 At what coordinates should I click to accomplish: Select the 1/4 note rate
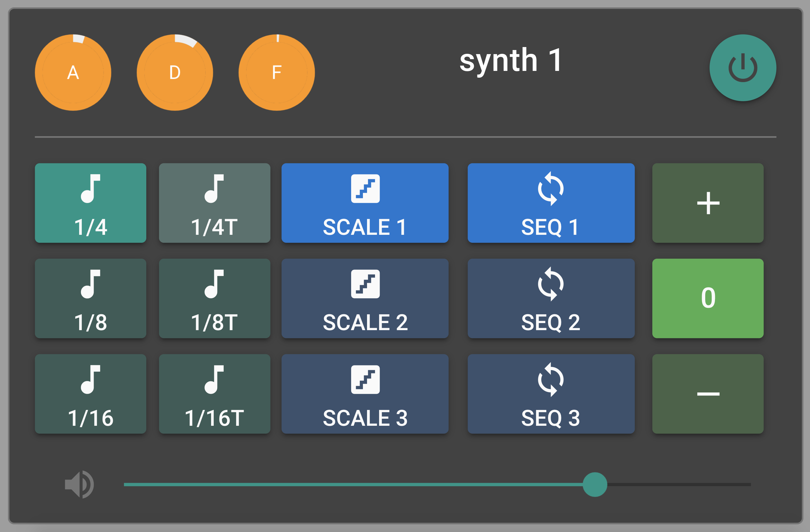(x=91, y=203)
